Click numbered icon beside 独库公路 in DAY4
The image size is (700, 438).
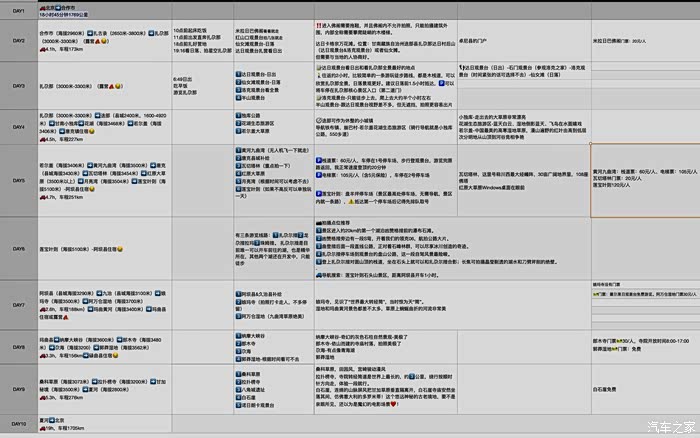coord(237,115)
